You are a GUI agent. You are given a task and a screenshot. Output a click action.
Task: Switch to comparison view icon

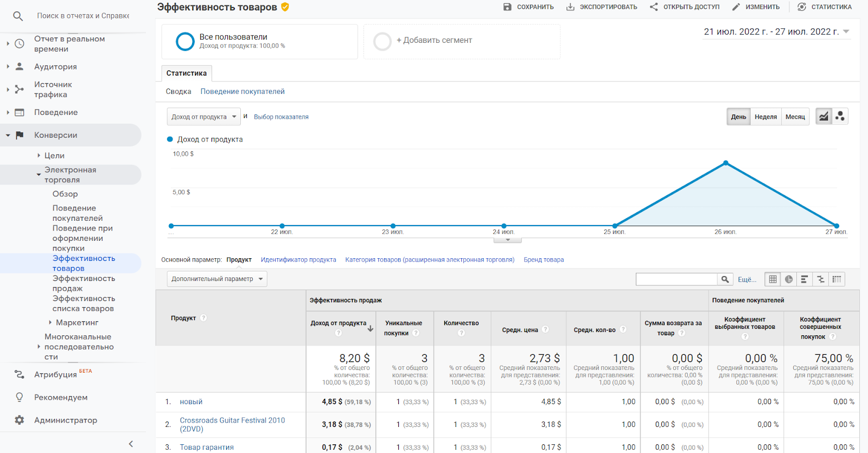(821, 279)
